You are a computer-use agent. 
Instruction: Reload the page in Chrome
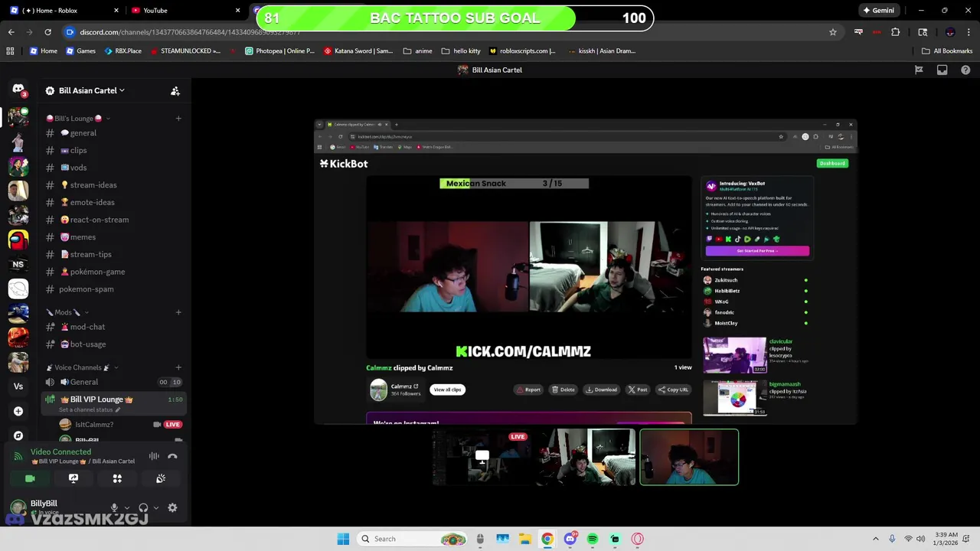click(47, 32)
